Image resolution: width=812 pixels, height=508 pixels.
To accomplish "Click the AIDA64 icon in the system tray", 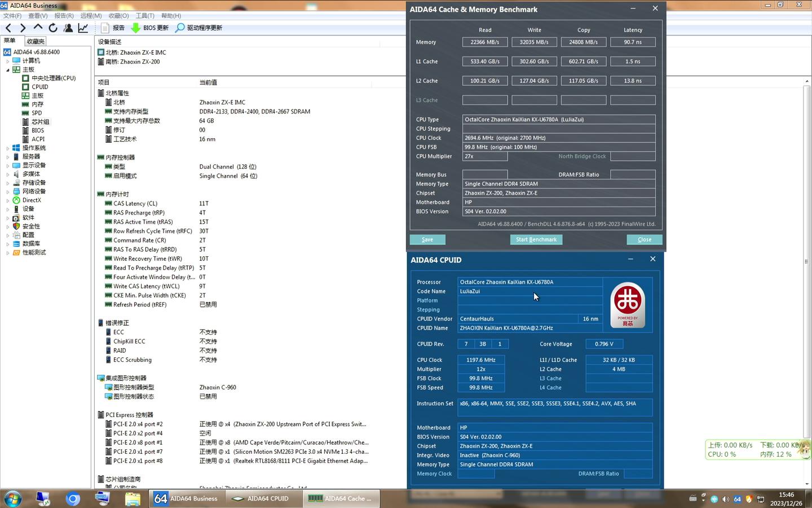I will click(737, 499).
